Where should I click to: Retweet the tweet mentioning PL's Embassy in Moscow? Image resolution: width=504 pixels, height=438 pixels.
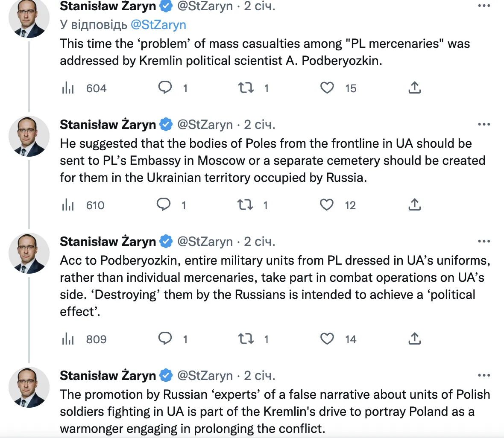point(245,205)
